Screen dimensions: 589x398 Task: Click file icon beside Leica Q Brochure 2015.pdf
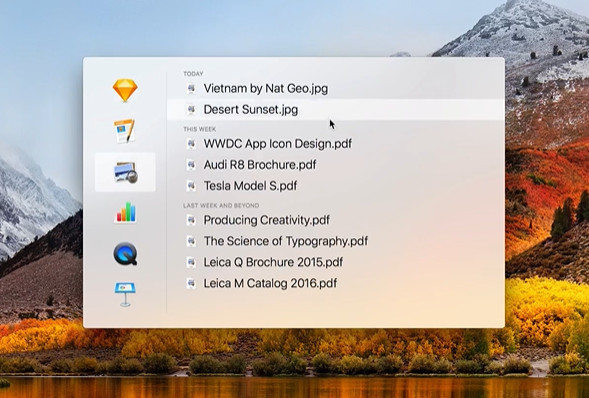(191, 262)
